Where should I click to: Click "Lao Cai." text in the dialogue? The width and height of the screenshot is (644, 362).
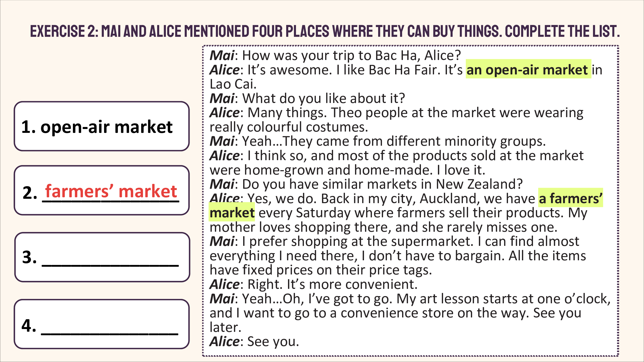pyautogui.click(x=233, y=84)
